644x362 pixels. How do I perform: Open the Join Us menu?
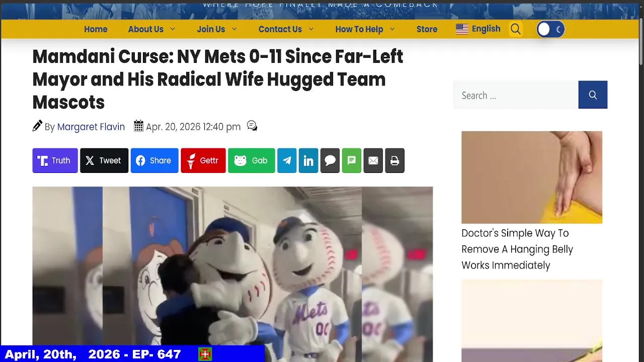(x=211, y=29)
